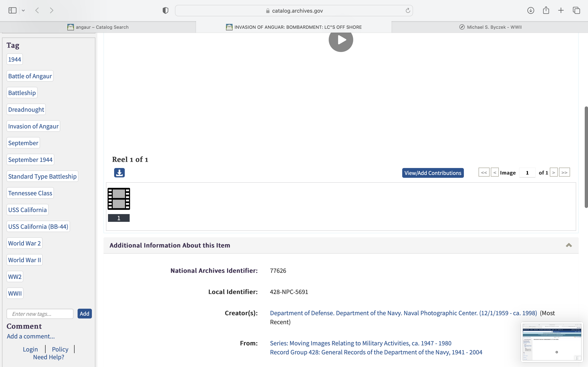Go to last image
This screenshot has width=588, height=367.
(564, 172)
